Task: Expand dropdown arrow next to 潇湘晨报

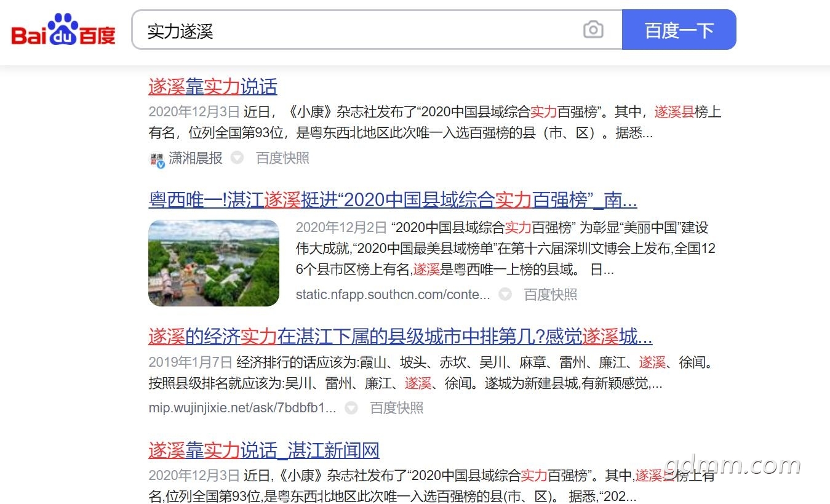Action: (237, 158)
